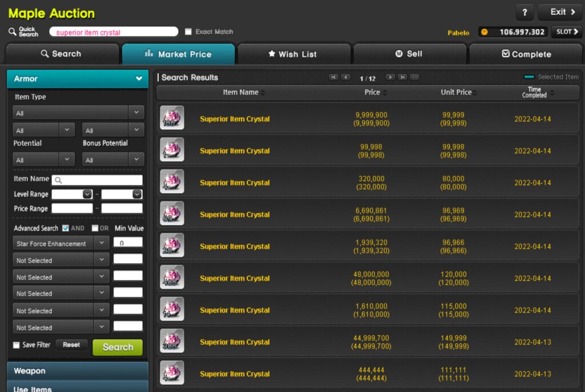The image size is (585, 392).
Task: Click crystal icon with 400 quantity
Action: point(172,277)
